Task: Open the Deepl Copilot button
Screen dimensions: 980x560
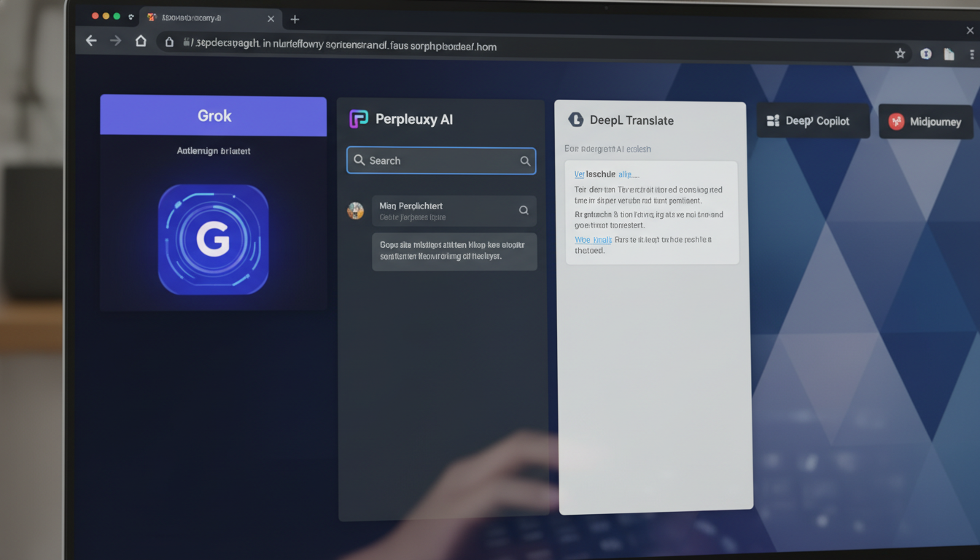Action: tap(812, 121)
